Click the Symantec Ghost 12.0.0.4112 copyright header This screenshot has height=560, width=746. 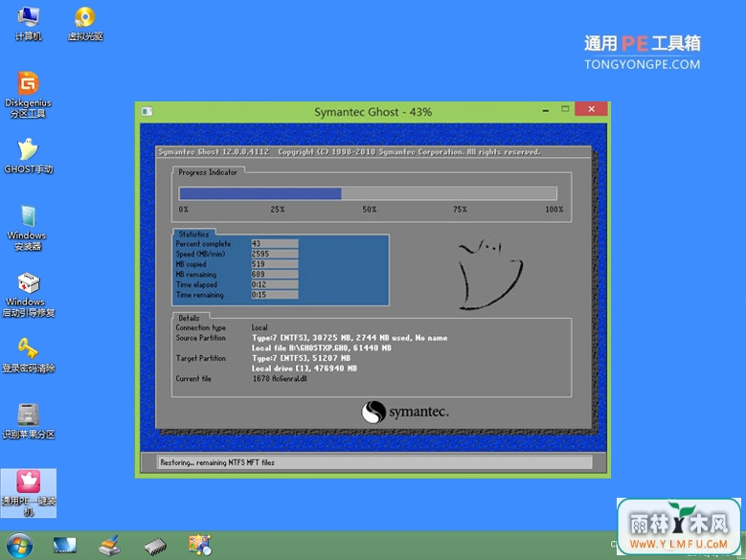click(x=349, y=151)
